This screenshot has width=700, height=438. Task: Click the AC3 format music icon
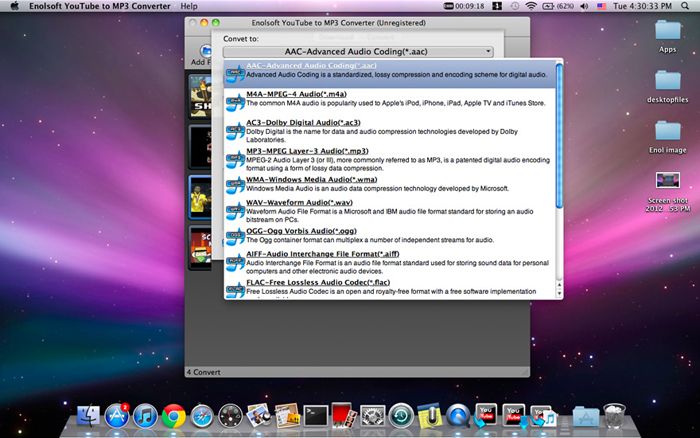[235, 131]
